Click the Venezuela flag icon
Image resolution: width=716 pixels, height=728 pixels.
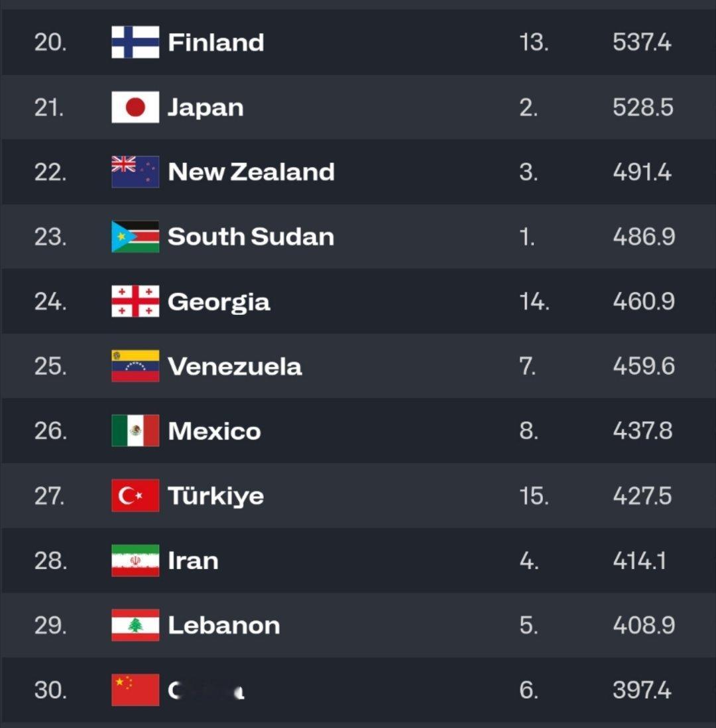pyautogui.click(x=135, y=366)
